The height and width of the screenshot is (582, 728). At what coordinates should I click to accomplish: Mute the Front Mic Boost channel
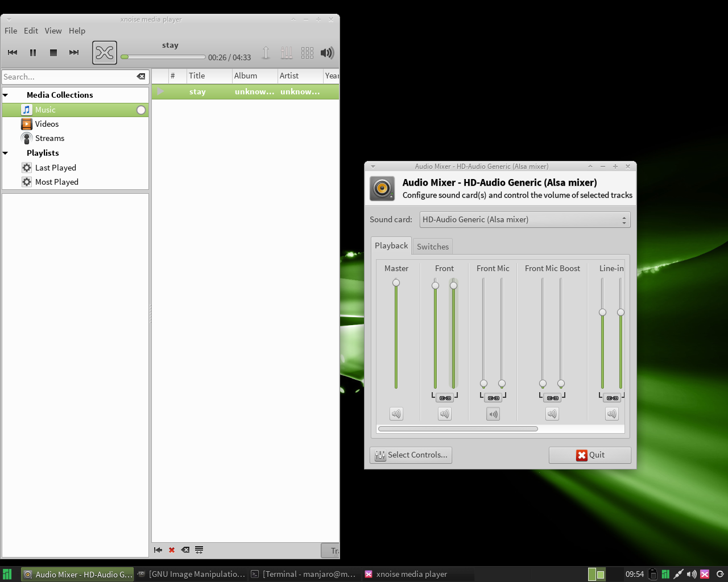(x=552, y=414)
